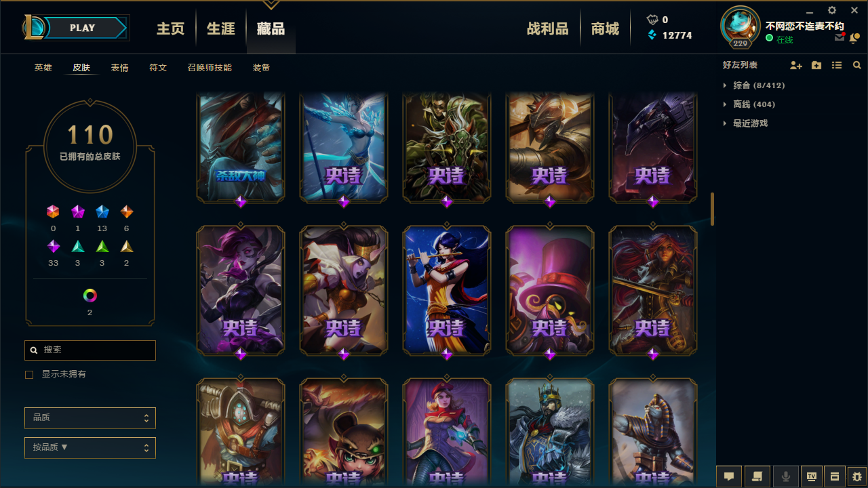Viewport: 868px width, 488px height.
Task: Open the 品质 filter dropdown
Action: (90, 418)
